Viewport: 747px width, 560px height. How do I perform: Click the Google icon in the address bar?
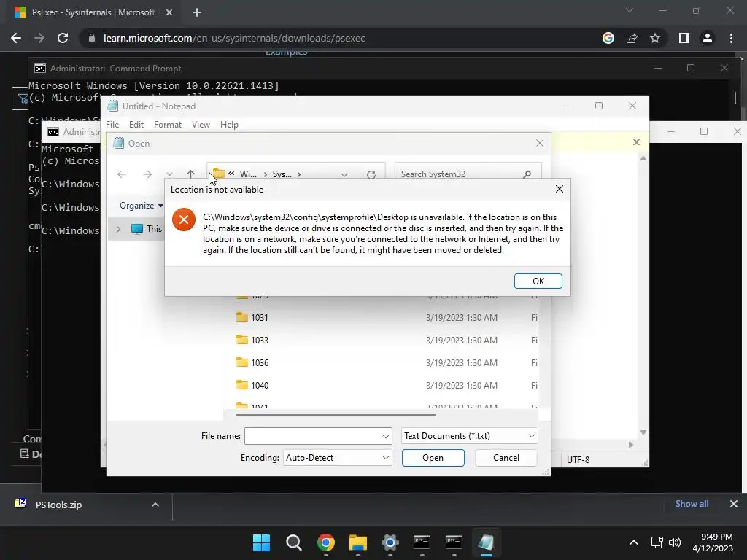(x=608, y=38)
